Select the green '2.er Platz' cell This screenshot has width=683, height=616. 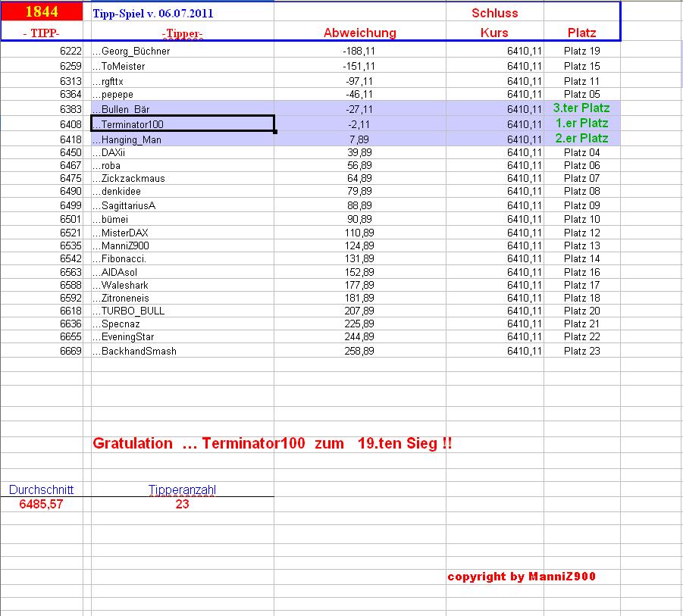582,139
